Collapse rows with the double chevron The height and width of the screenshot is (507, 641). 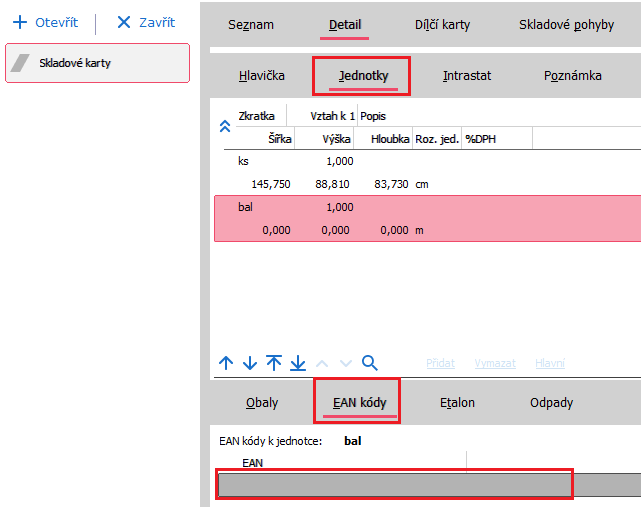tap(225, 126)
